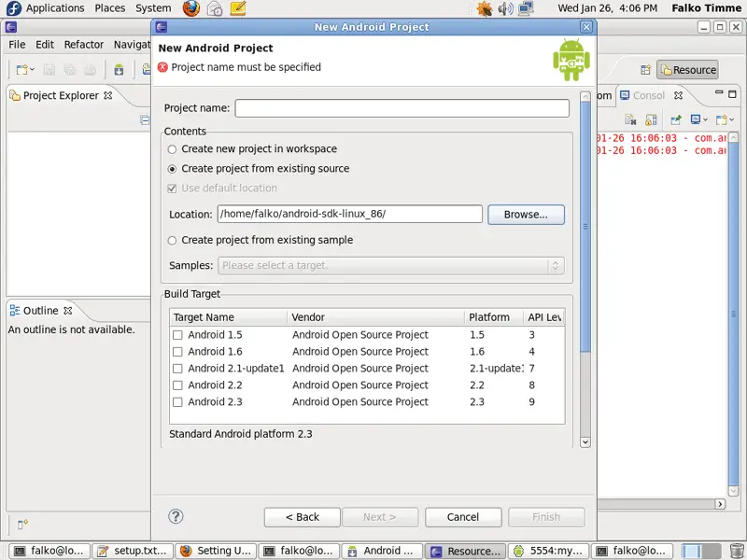
Task: Launch Firefox from the top panel
Action: 191,8
